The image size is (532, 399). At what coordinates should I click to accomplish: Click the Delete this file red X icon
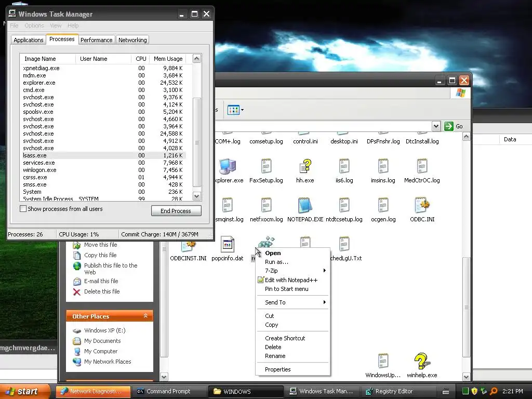[77, 292]
